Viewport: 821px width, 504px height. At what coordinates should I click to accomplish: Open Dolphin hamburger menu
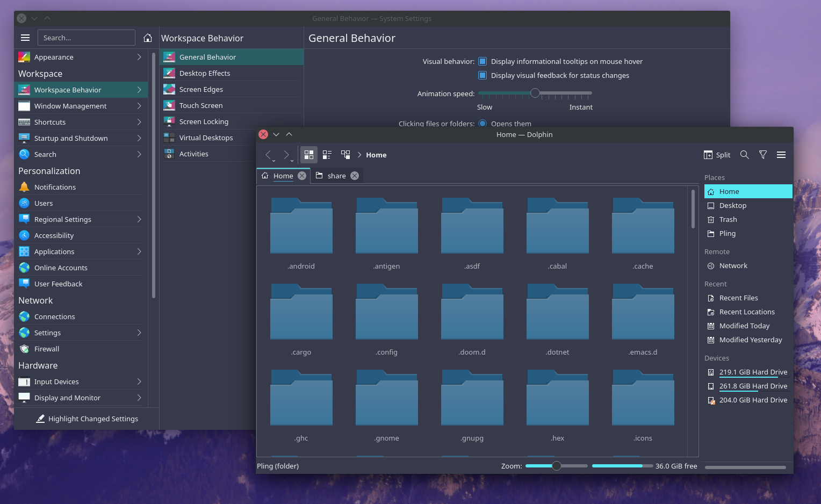781,155
